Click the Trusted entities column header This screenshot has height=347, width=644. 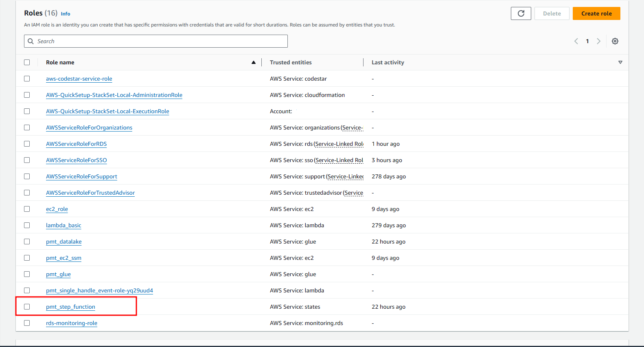tap(291, 62)
